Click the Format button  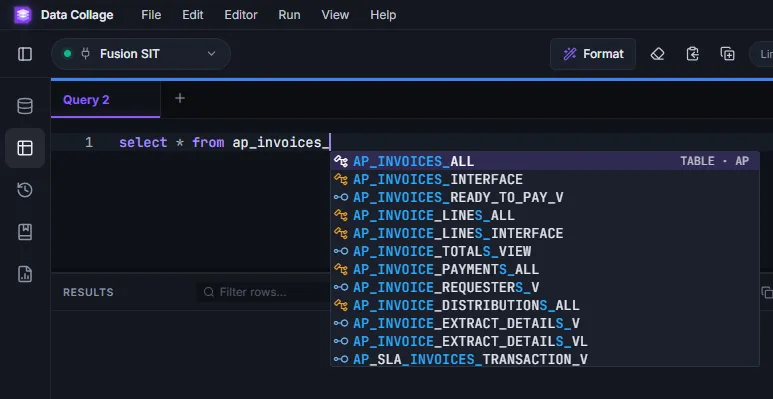tap(593, 54)
